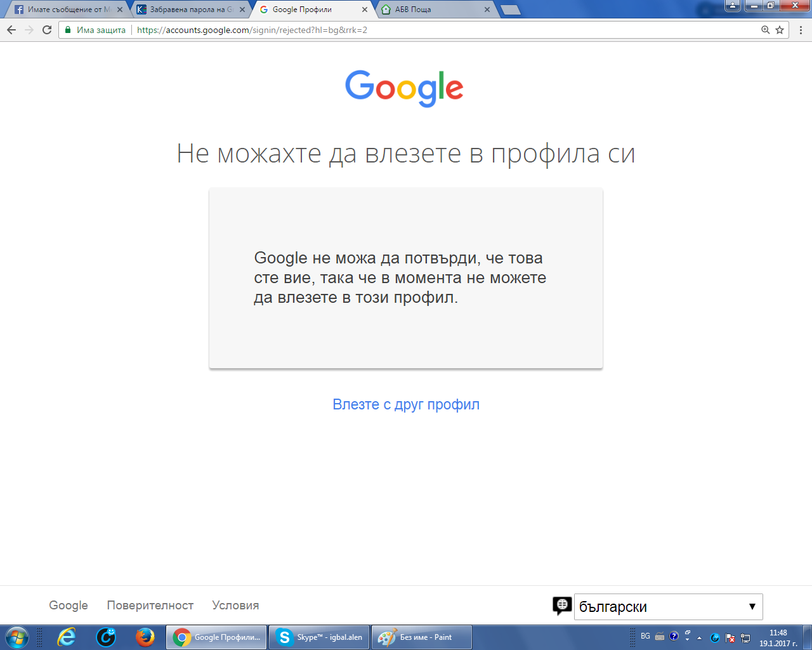Open the Поверителност footer link
This screenshot has width=812, height=650.
[150, 606]
